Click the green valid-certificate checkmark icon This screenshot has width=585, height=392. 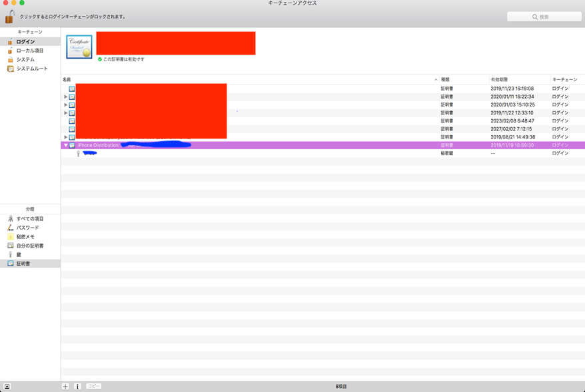100,59
